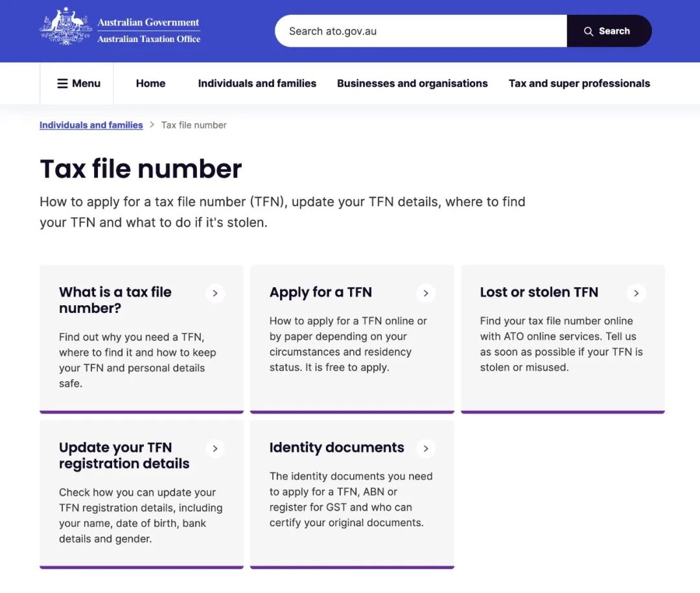The width and height of the screenshot is (700, 593).
Task: Click the hamburger icon beside Menu
Action: [62, 84]
